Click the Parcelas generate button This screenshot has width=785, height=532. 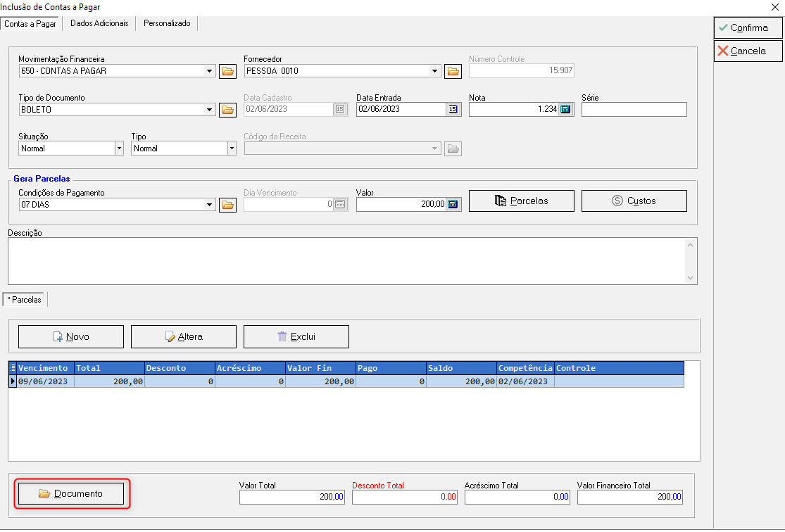(522, 201)
